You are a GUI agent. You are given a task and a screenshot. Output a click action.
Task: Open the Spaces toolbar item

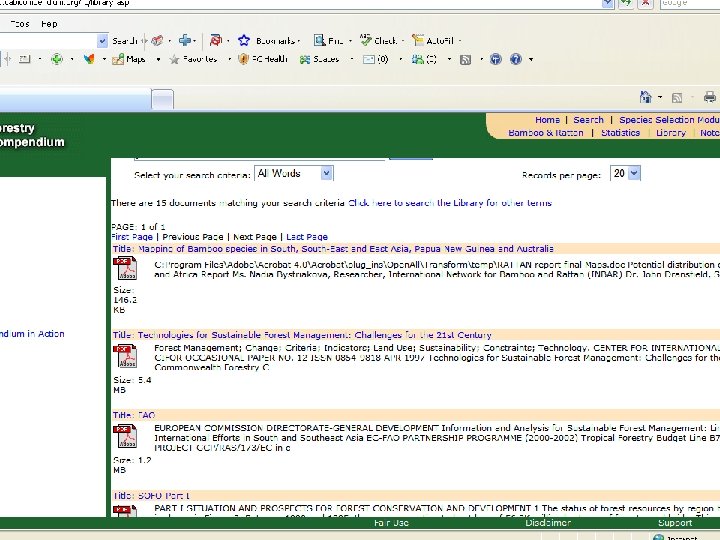[x=320, y=59]
